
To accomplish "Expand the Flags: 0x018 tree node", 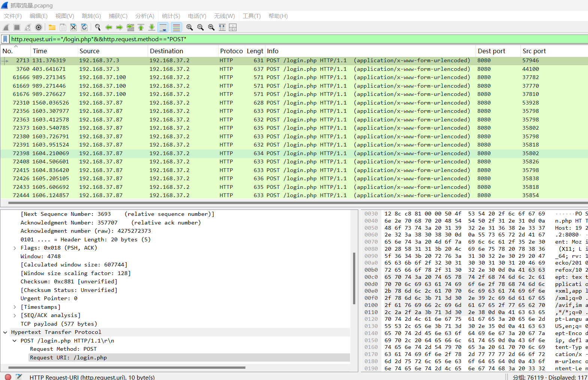I will [x=15, y=248].
